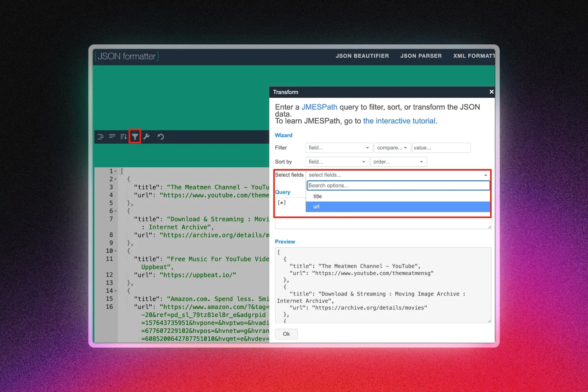Format the JSON with proper indentation

tap(100, 136)
